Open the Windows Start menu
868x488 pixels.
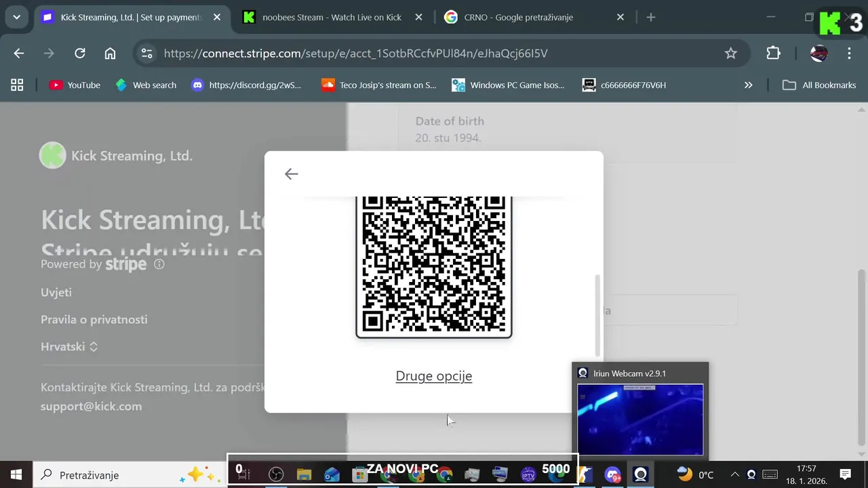pyautogui.click(x=16, y=474)
